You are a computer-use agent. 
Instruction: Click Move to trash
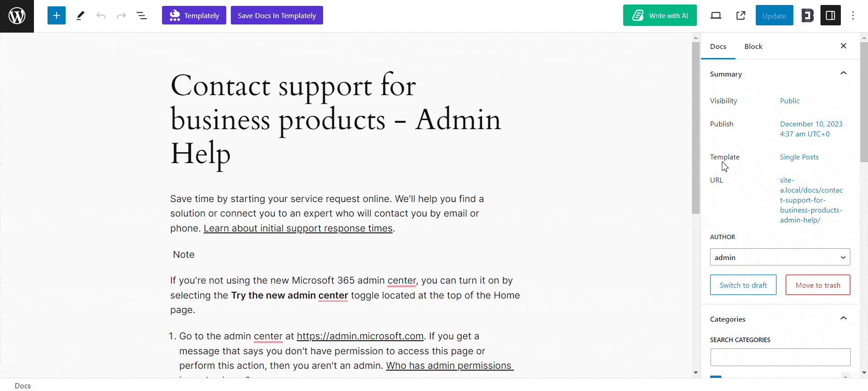tap(817, 285)
